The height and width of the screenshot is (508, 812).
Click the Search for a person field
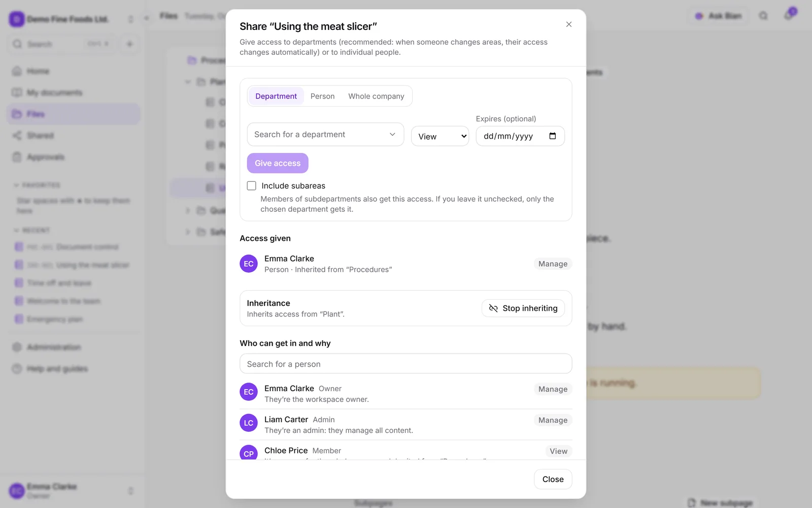click(406, 364)
